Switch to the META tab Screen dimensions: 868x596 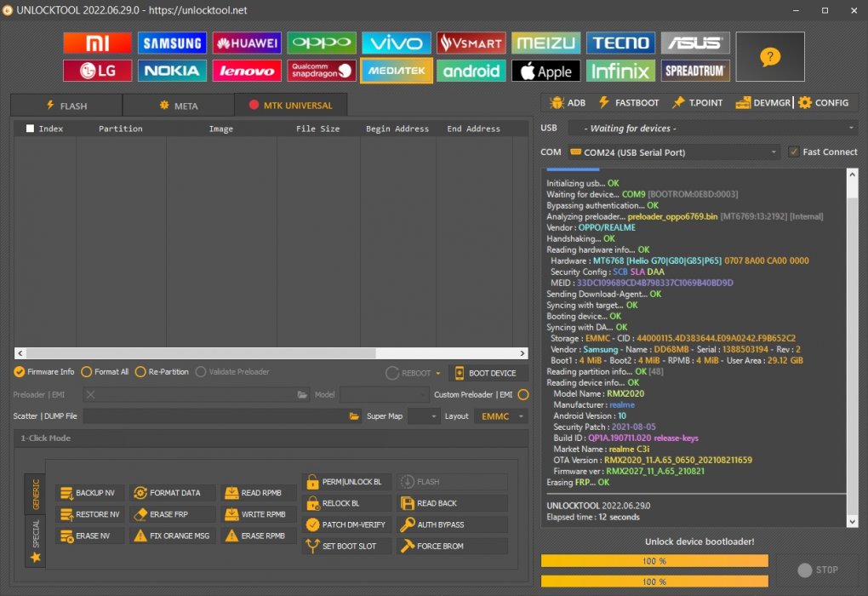pyautogui.click(x=178, y=106)
